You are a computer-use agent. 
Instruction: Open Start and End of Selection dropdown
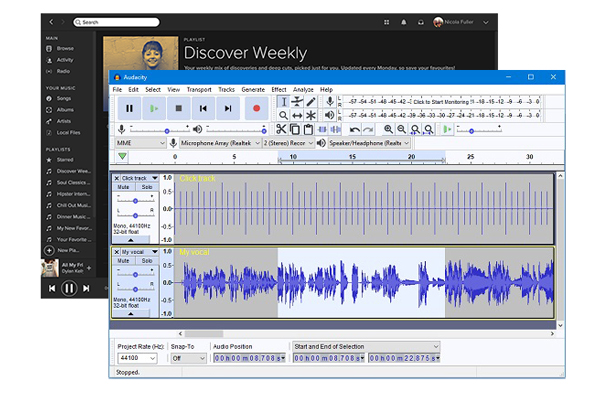[x=366, y=346]
